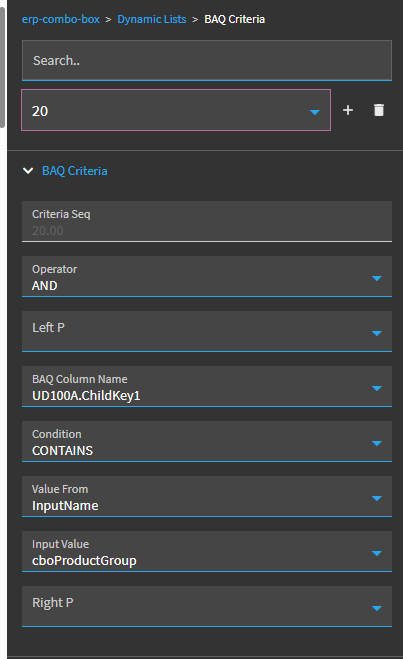Select the UD100A.ChildKey1 column value
The height and width of the screenshot is (659, 403).
pyautogui.click(x=86, y=395)
